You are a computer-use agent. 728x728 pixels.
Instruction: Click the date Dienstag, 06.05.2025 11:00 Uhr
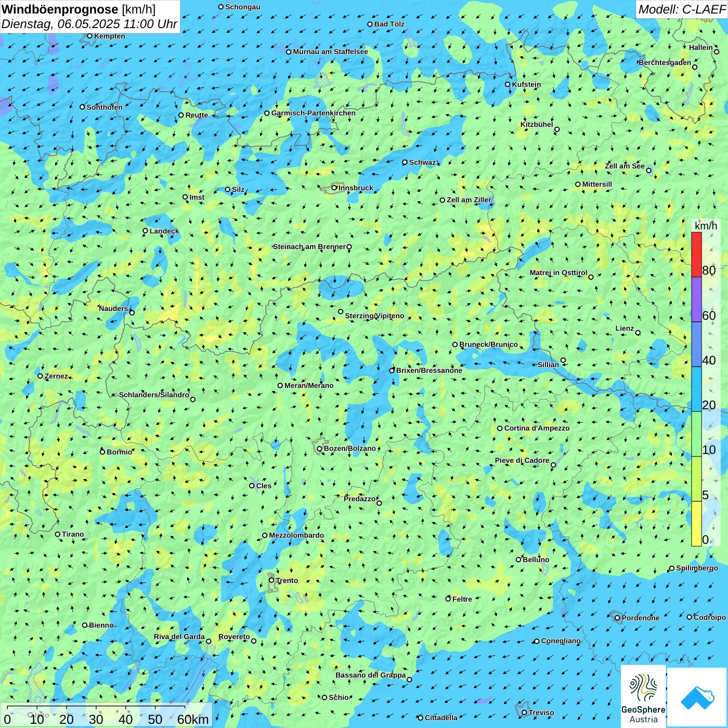[x=89, y=24]
